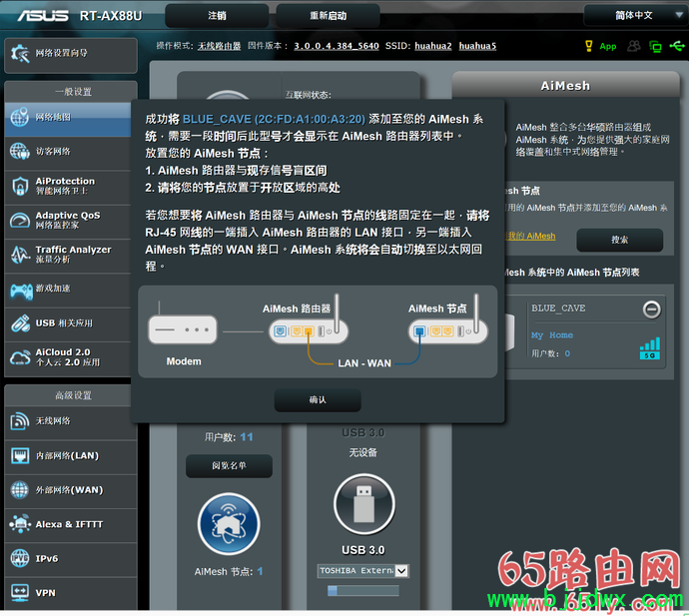689x616 pixels.
Task: Remove BLUE_CAVE node with minus icon
Action: coord(651,309)
